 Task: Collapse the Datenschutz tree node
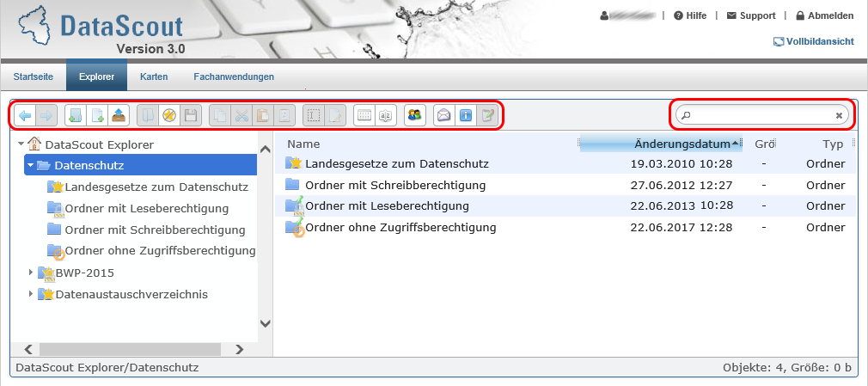tap(30, 165)
